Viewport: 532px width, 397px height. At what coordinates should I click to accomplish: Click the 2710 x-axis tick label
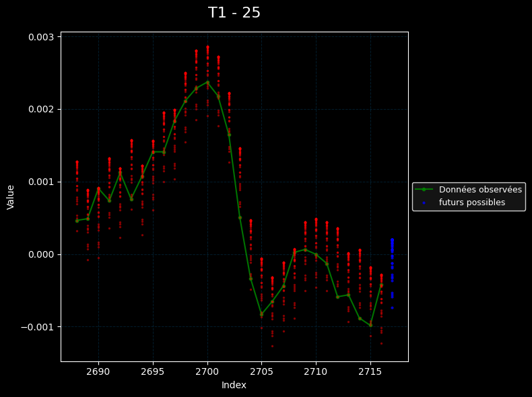(316, 371)
